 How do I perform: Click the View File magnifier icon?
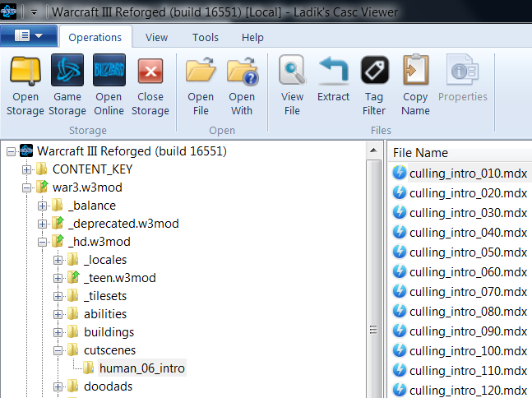(x=292, y=70)
